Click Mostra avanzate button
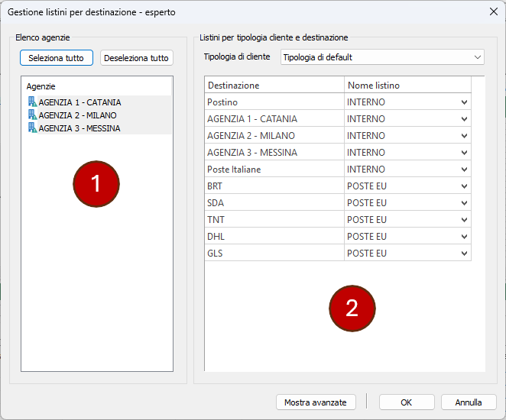Viewport: 506px width, 420px height. (x=315, y=402)
